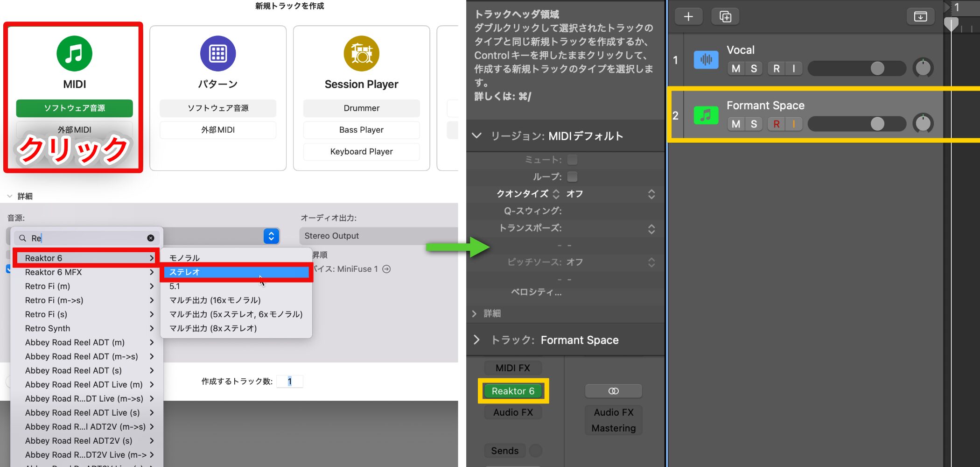Open the pitch source (ピッチソース) stepper

tap(651, 262)
